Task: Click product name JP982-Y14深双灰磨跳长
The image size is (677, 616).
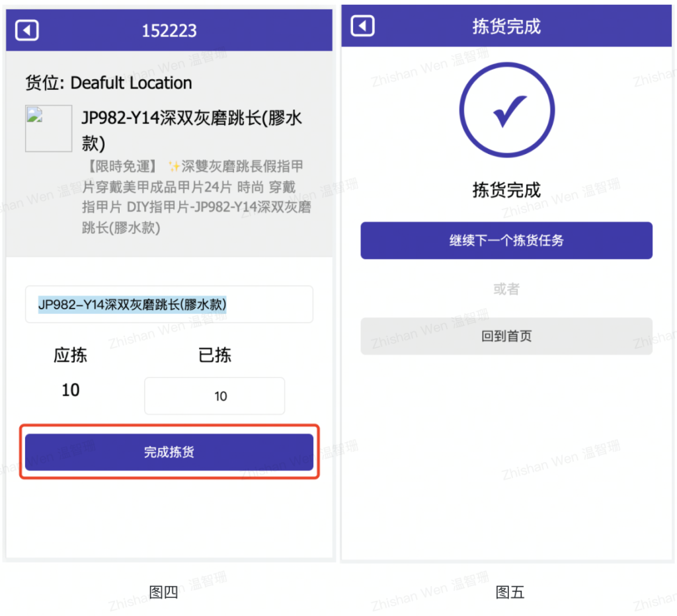Action: [x=192, y=130]
